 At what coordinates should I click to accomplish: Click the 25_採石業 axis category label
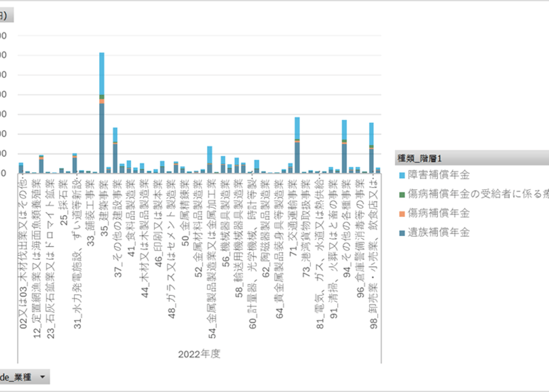(x=64, y=203)
